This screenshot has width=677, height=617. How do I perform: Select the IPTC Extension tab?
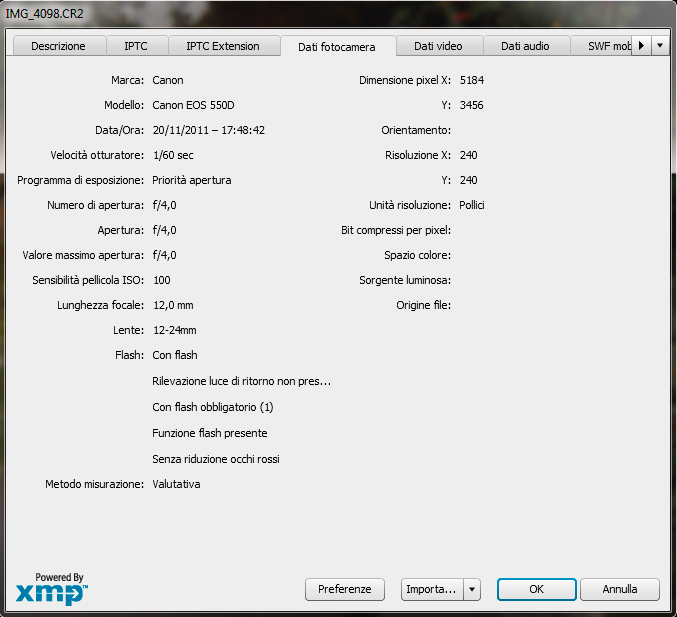223,46
